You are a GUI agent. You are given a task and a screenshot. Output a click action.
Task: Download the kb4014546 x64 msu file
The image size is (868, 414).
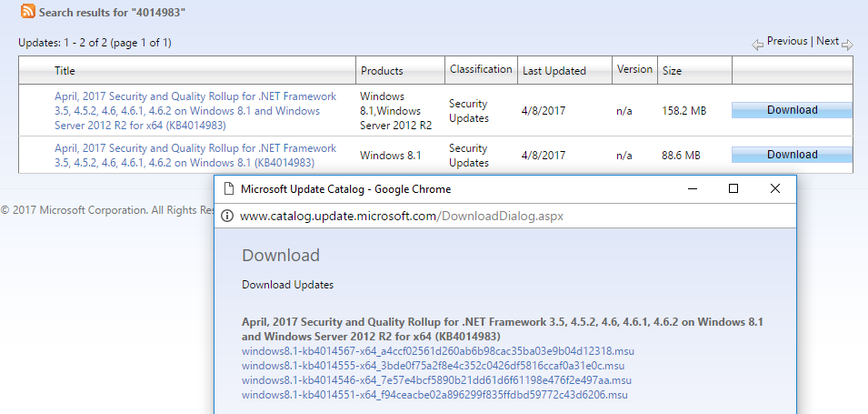click(437, 380)
